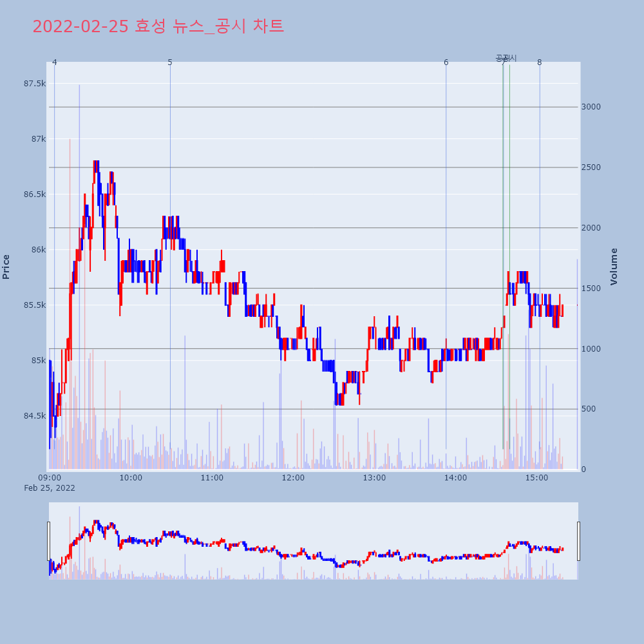Click the 85.5k price axis label
The height and width of the screenshot is (644, 644).
(x=35, y=305)
